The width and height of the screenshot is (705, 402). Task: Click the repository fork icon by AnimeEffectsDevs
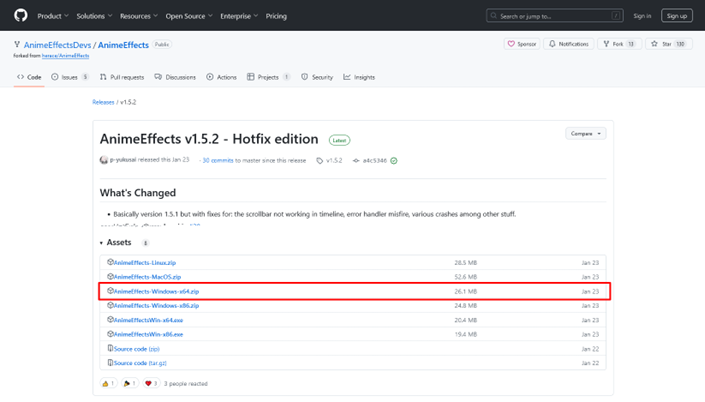coord(17,45)
